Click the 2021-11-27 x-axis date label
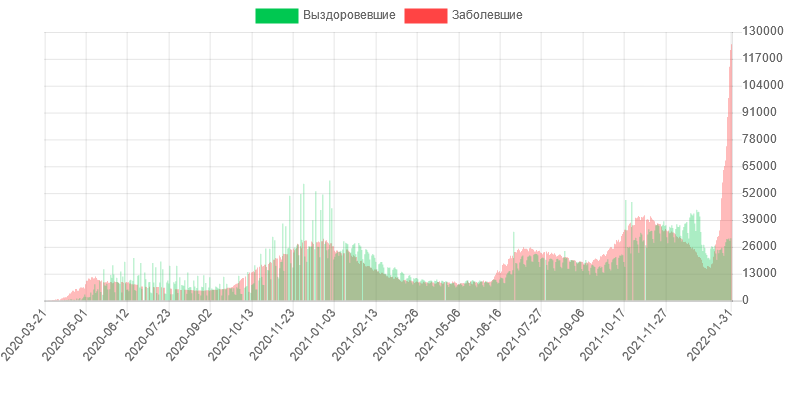790x400 pixels. click(x=646, y=335)
